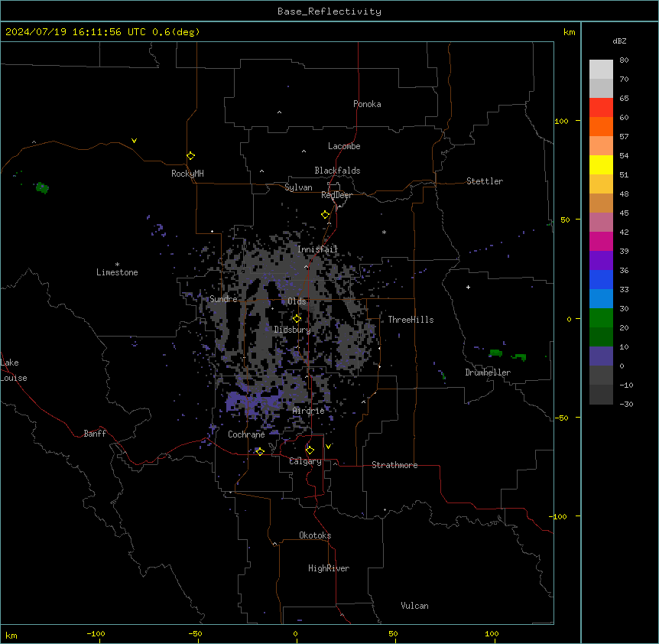Select the yellow 54-51 dBZ legend color
Screen dimensions: 659x644
[x=601, y=164]
